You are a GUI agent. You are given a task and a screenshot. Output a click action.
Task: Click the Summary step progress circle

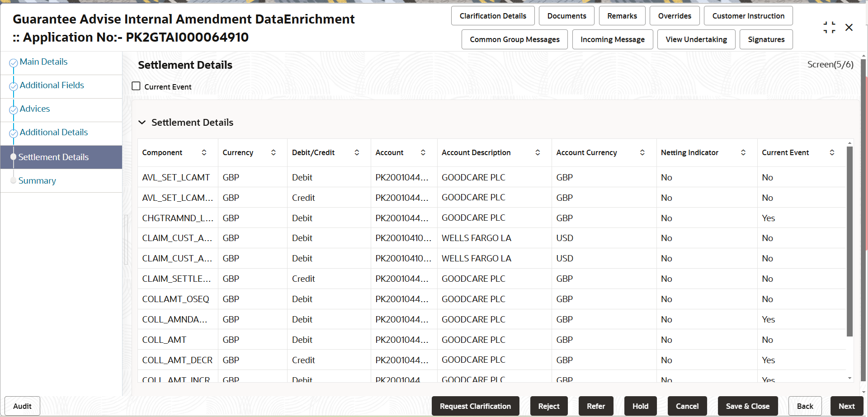coord(13,180)
